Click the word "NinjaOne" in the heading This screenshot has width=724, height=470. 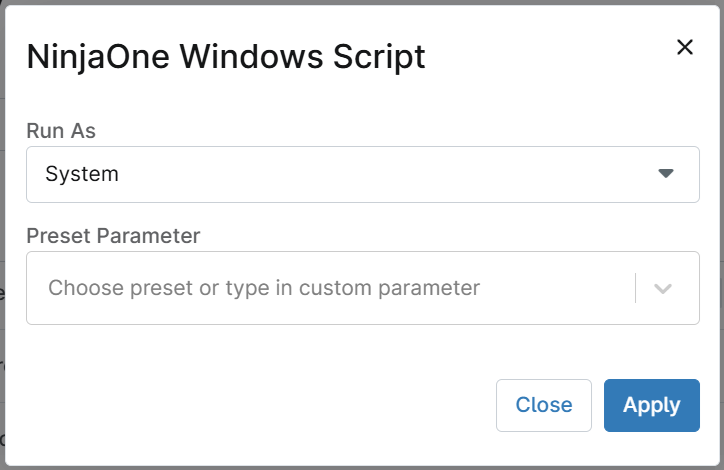pos(98,57)
